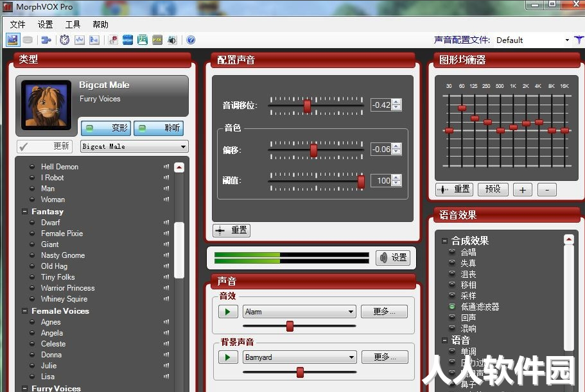Open the plugin puzzle-piece toolbar icon
Viewport: 585px width, 392px height.
46,40
